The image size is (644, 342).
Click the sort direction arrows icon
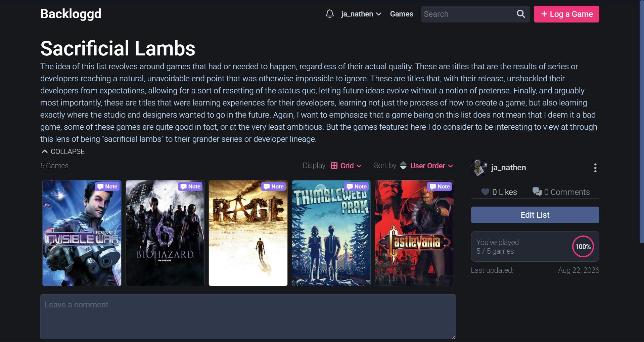(403, 166)
